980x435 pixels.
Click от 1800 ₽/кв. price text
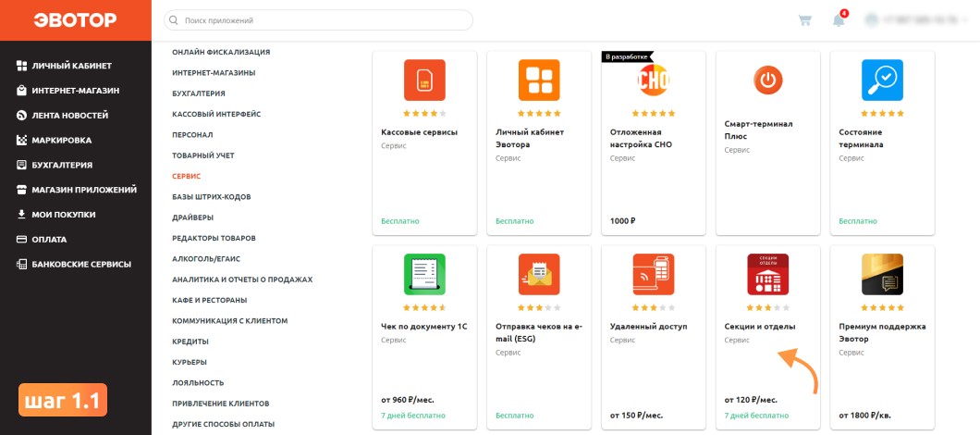(x=864, y=415)
